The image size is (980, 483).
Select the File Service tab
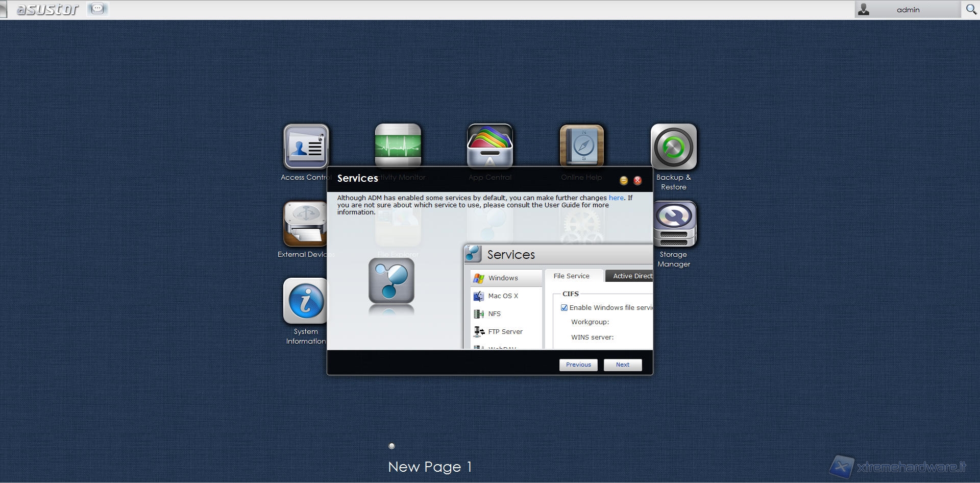coord(572,276)
